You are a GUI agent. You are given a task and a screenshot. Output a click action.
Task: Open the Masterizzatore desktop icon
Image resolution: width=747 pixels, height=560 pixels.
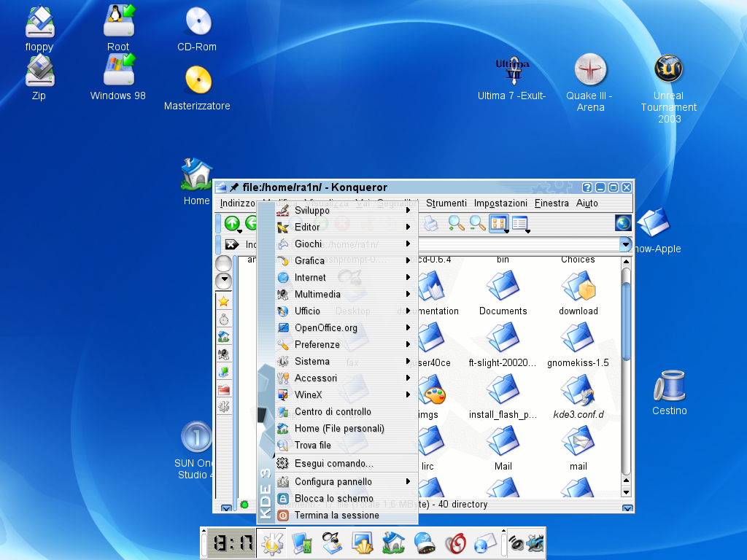197,88
